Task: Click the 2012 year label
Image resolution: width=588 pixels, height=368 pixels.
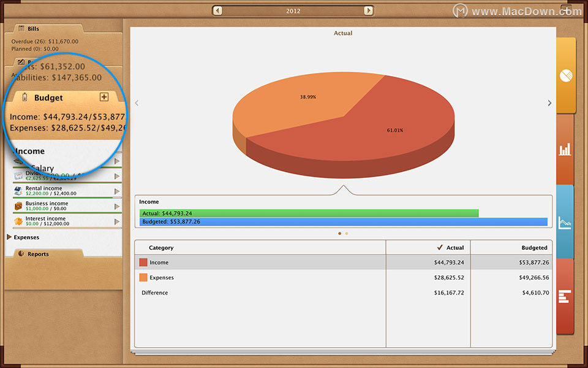Action: click(293, 11)
